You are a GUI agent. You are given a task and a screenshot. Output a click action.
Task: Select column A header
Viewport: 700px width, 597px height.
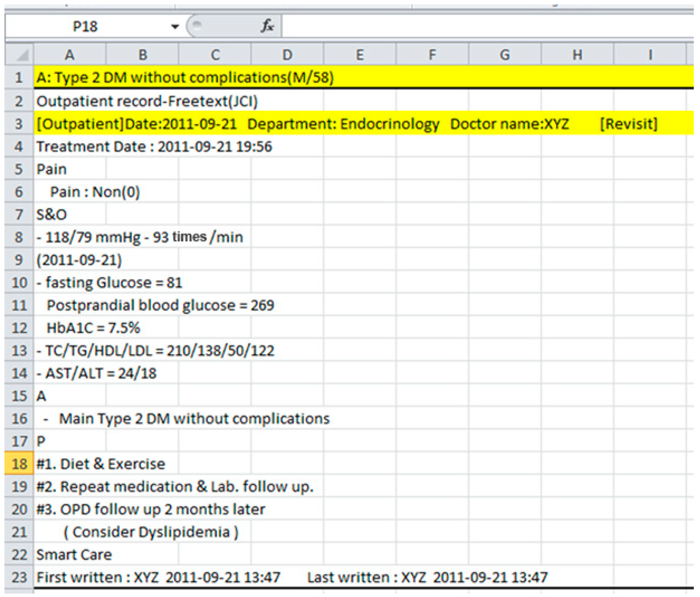70,55
